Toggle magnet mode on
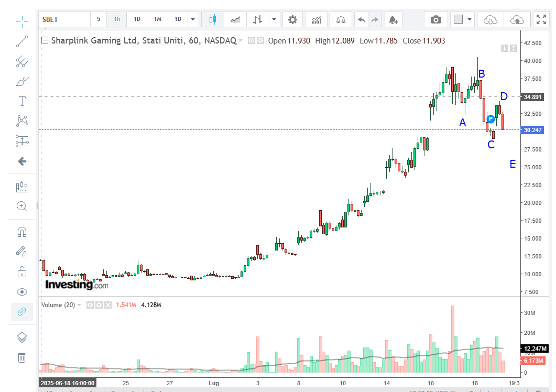This screenshot has height=392, width=556. 22,232
